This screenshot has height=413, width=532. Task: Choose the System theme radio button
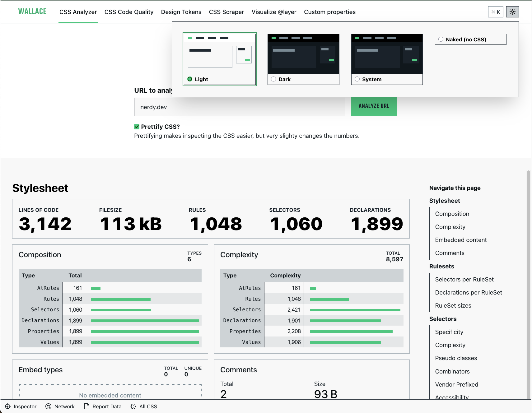click(357, 79)
